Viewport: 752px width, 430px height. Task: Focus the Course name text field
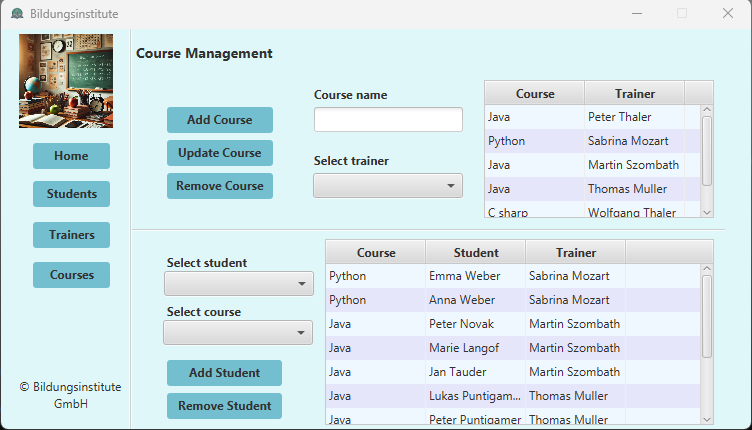[388, 120]
